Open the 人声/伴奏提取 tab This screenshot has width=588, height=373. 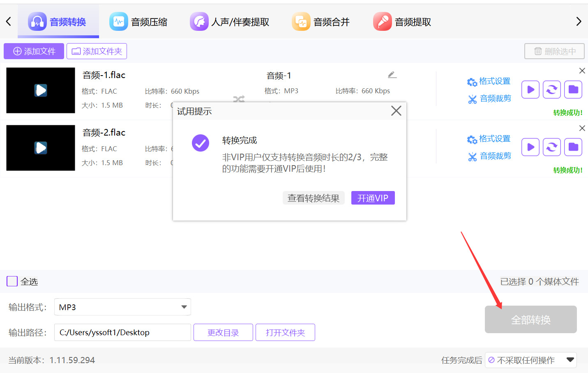[x=230, y=22]
